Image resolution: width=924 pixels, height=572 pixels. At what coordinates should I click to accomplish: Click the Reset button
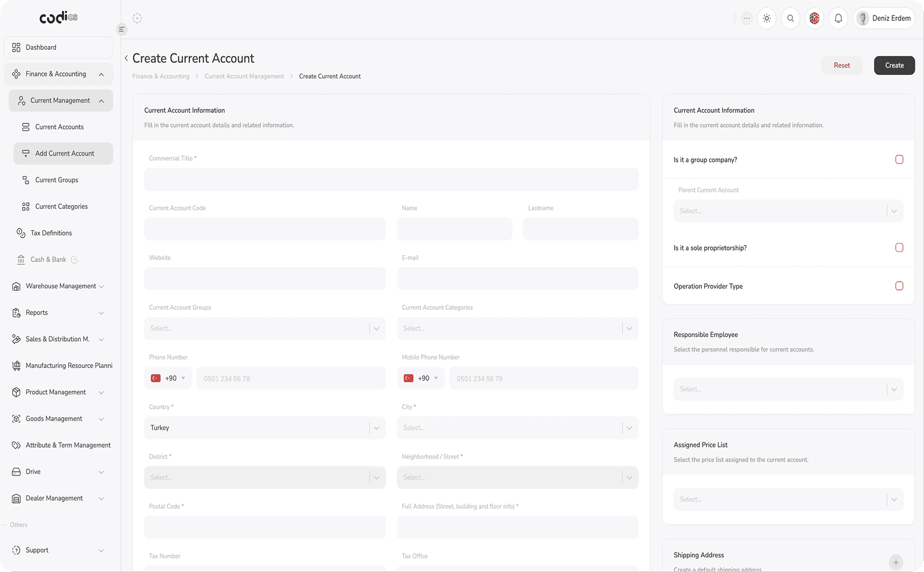(x=841, y=65)
